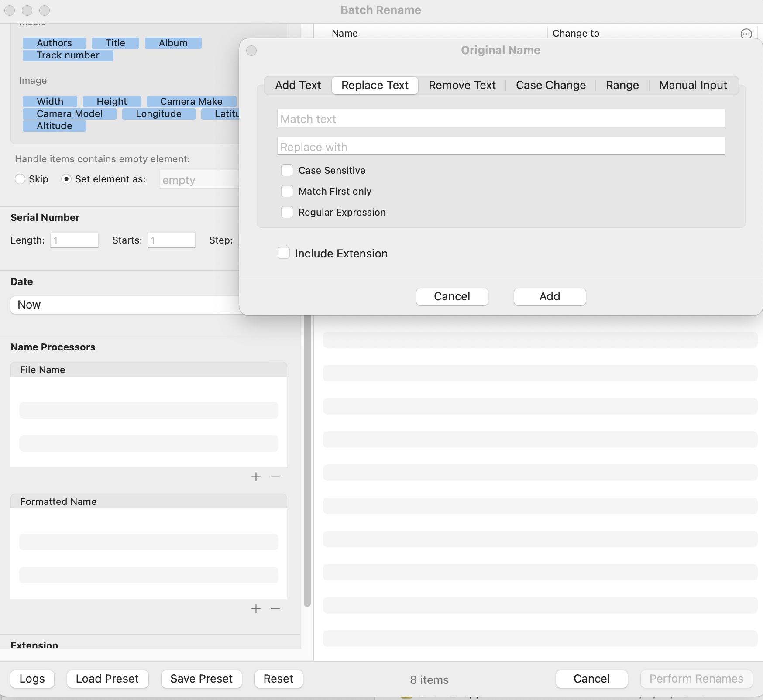Select the Replace Text tab

coord(375,85)
